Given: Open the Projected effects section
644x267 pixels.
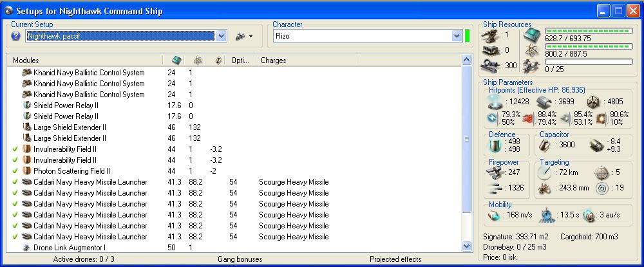Looking at the screenshot, I should (x=395, y=259).
